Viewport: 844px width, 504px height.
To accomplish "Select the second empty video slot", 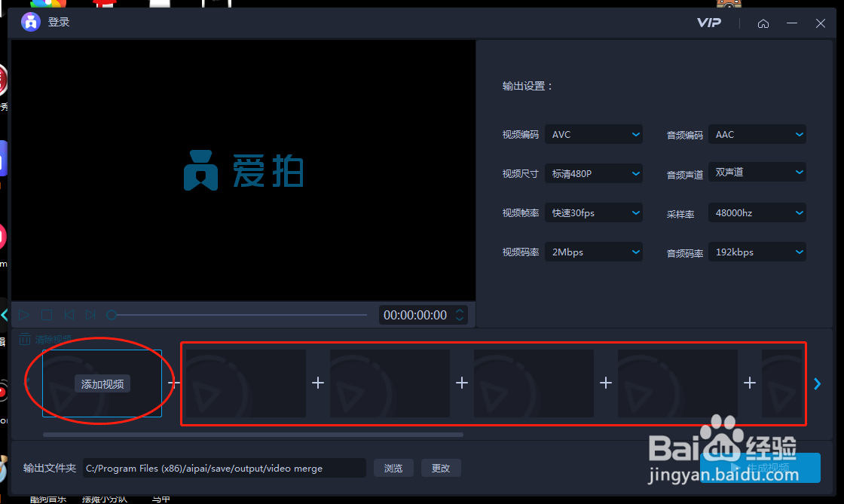I will click(x=246, y=383).
